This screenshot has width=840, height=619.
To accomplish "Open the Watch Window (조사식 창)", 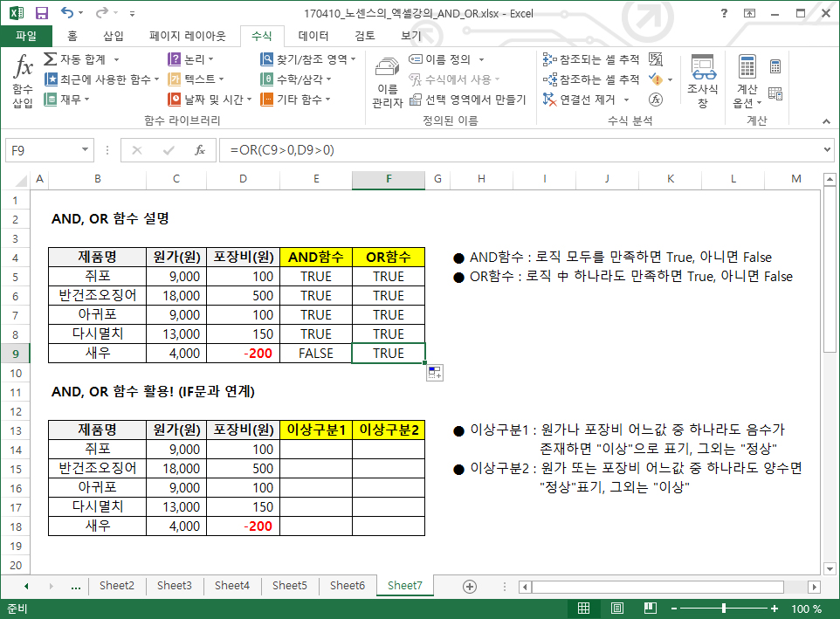I will [x=703, y=81].
